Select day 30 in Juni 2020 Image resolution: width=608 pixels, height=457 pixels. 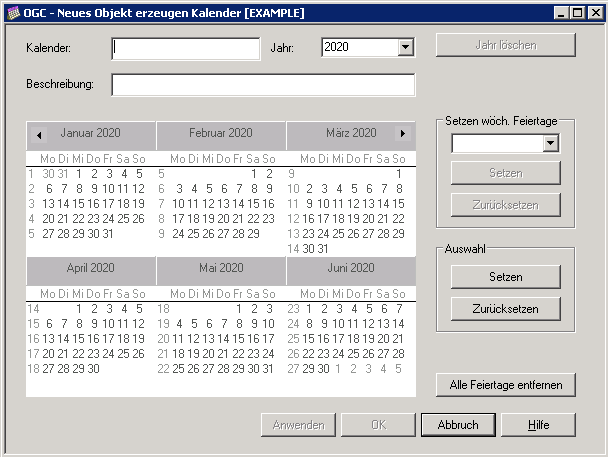point(323,369)
